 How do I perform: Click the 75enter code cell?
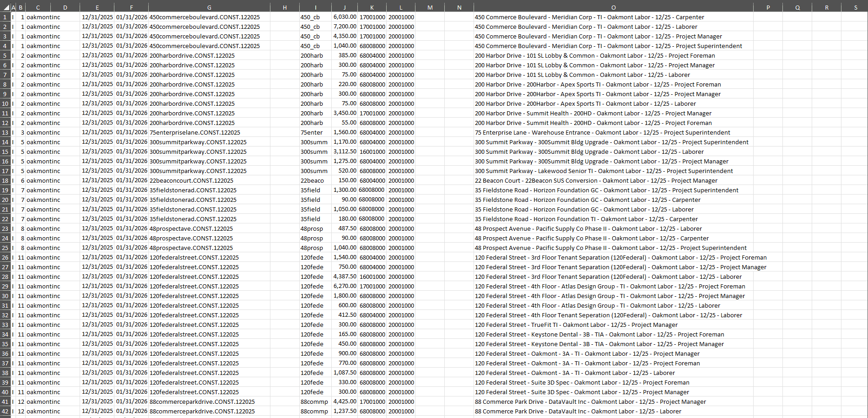click(316, 132)
